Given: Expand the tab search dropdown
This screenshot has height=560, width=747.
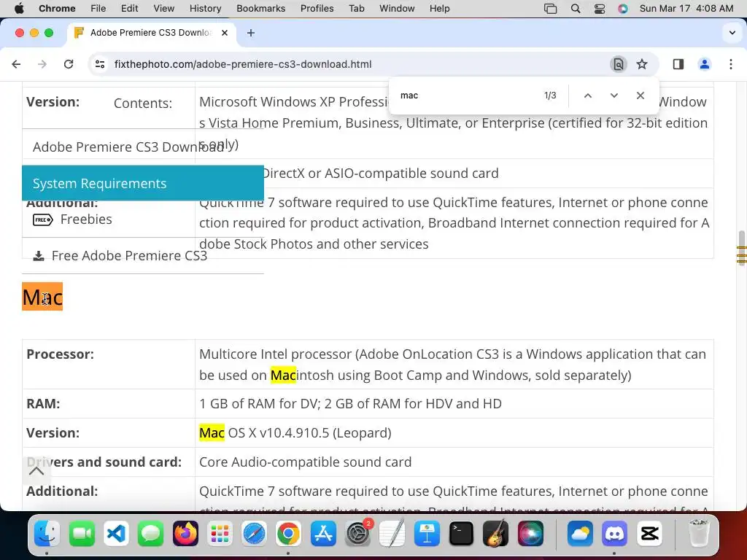Looking at the screenshot, I should click(x=732, y=33).
